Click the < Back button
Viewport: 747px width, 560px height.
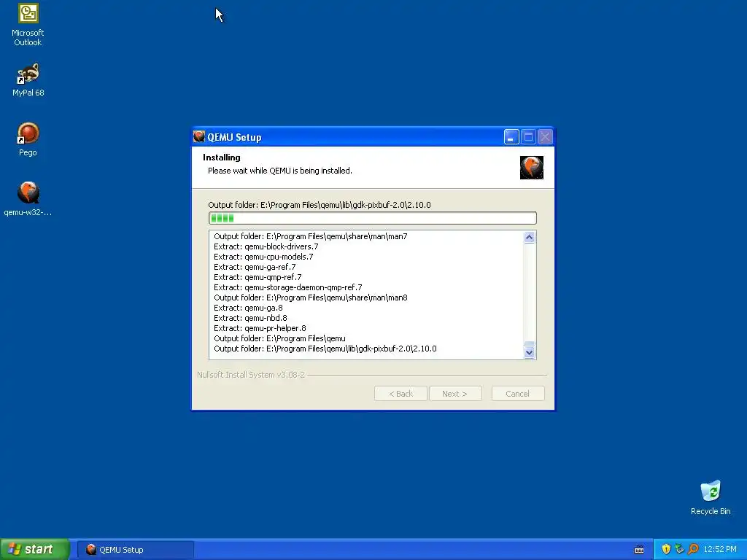point(400,393)
